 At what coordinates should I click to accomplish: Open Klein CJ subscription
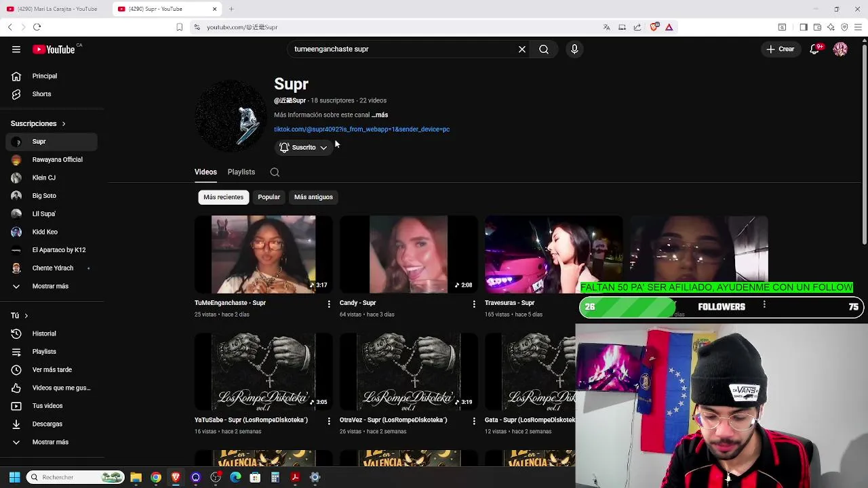(x=52, y=178)
